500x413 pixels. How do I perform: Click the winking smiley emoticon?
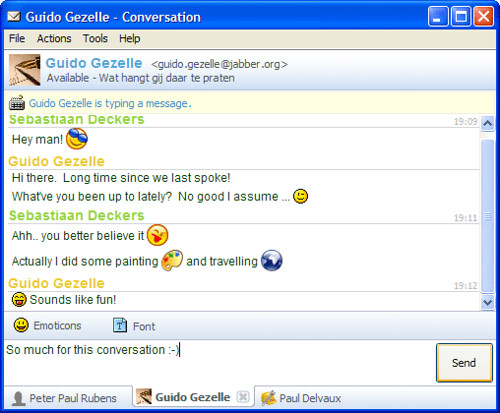pos(300,196)
